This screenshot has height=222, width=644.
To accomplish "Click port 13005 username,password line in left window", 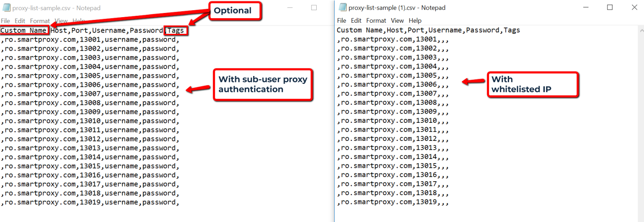I will pos(90,76).
